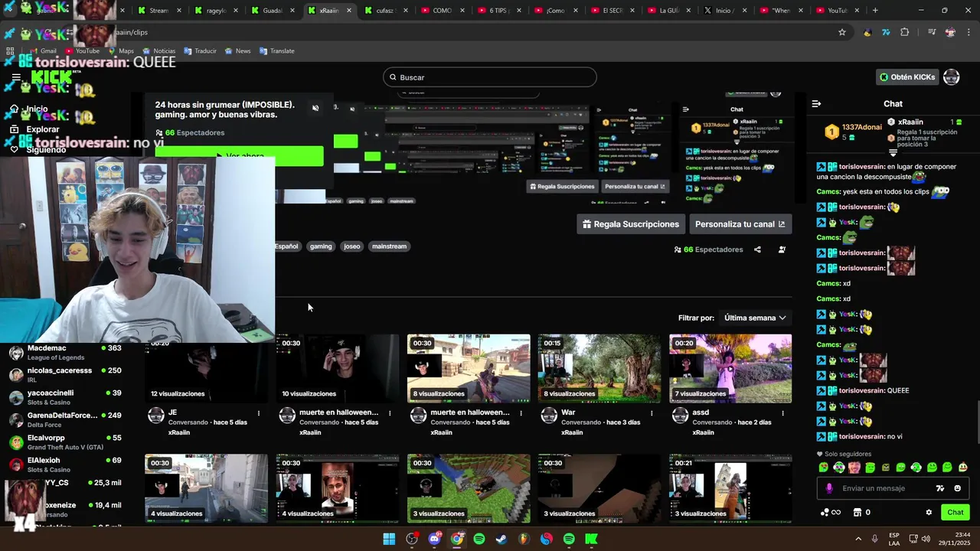Play the War clip thumbnail
Screen dimensions: 980x551
coord(599,368)
